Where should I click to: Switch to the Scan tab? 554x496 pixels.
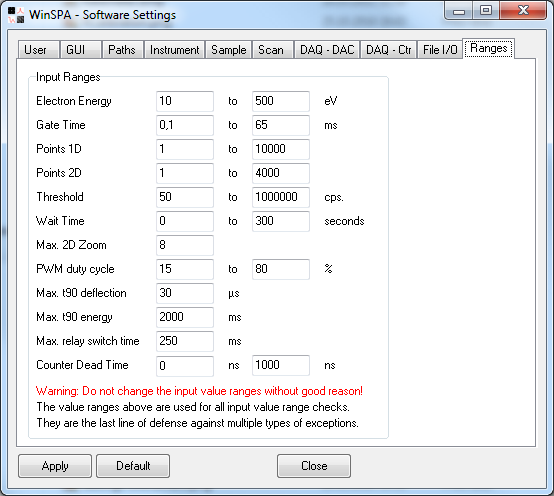(272, 49)
